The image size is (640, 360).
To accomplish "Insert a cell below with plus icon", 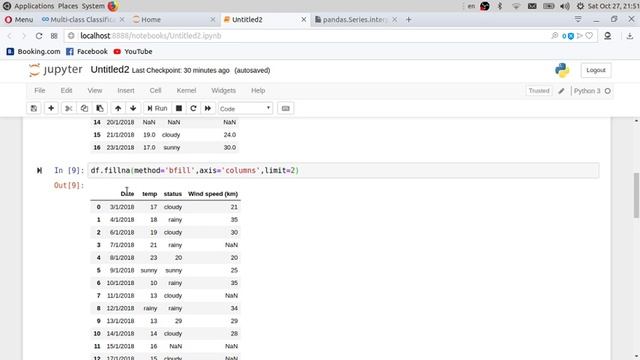I will pyautogui.click(x=51, y=109).
